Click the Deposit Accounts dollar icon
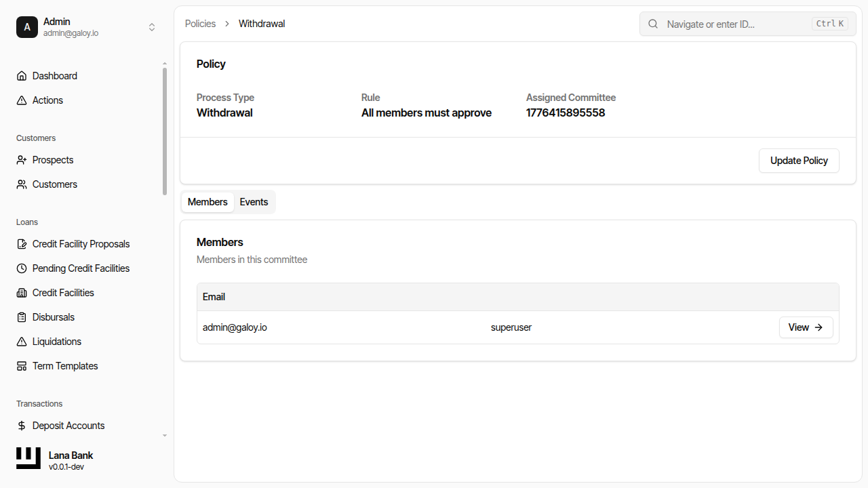 [x=22, y=426]
